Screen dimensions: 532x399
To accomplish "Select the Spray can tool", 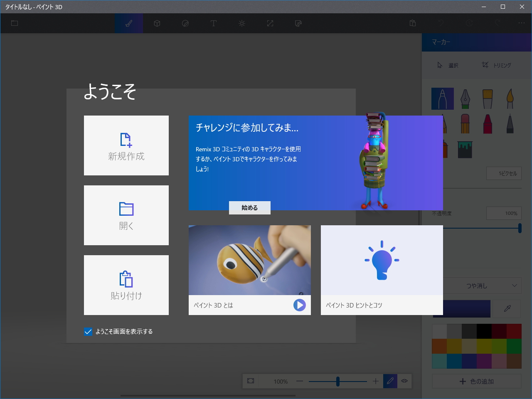I will pyautogui.click(x=443, y=150).
